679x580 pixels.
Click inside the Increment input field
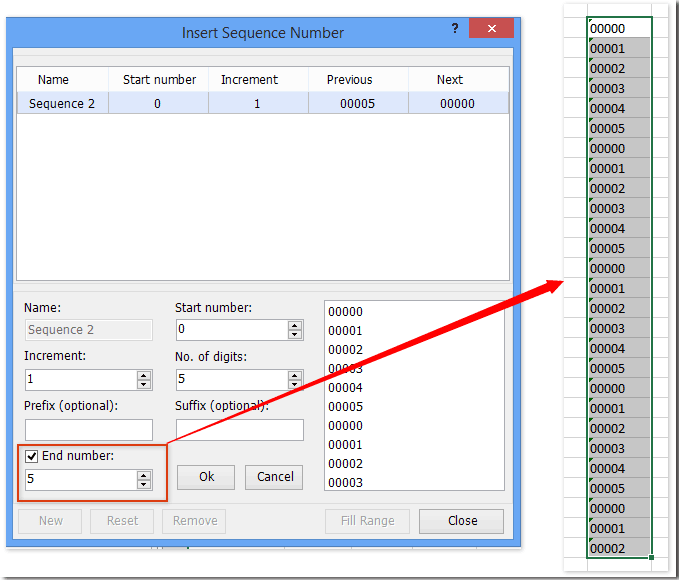tap(81, 380)
